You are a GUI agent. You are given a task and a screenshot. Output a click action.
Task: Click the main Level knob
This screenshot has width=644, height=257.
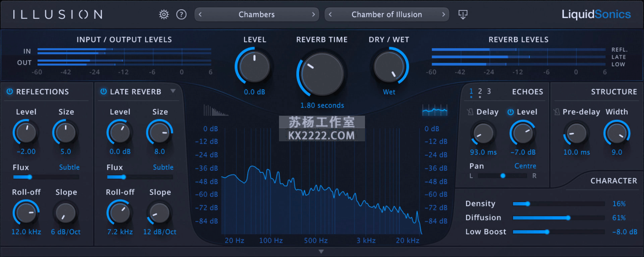click(255, 67)
